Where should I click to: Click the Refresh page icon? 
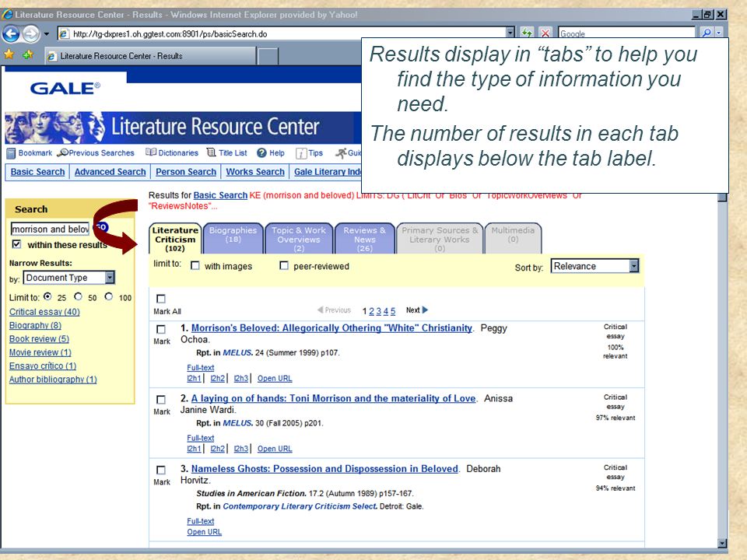coord(527,33)
